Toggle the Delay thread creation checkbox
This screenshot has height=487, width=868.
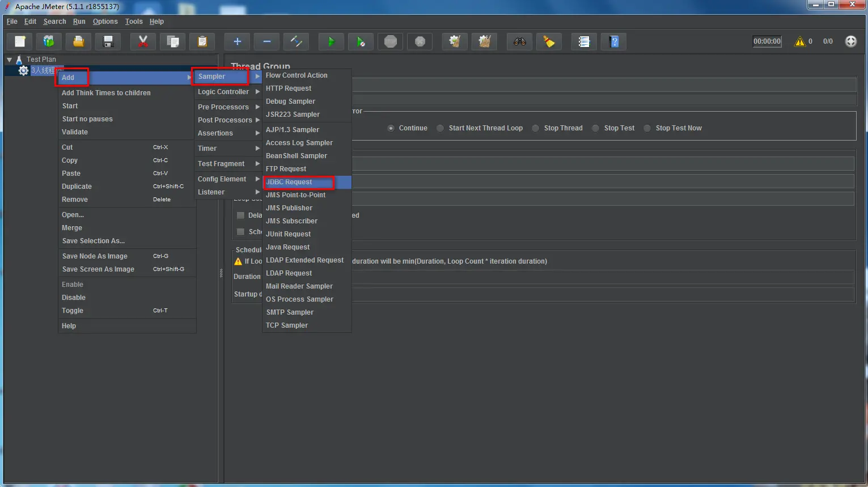coord(240,215)
